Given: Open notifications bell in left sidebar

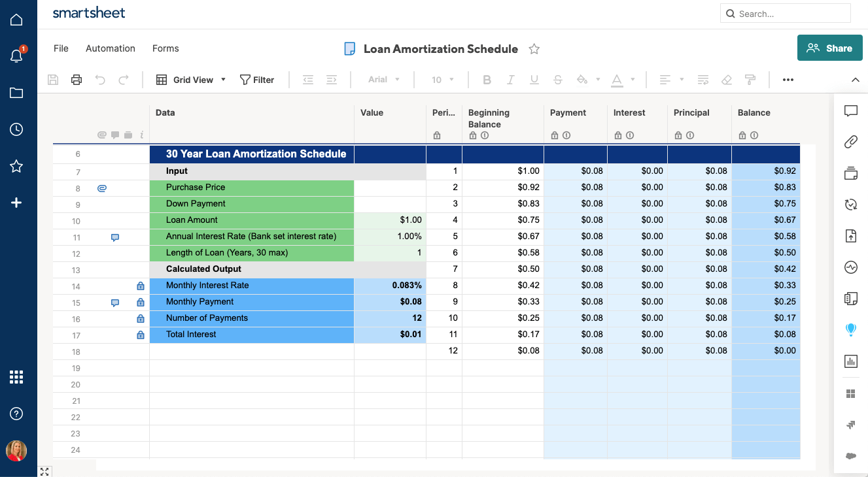Looking at the screenshot, I should click(16, 56).
